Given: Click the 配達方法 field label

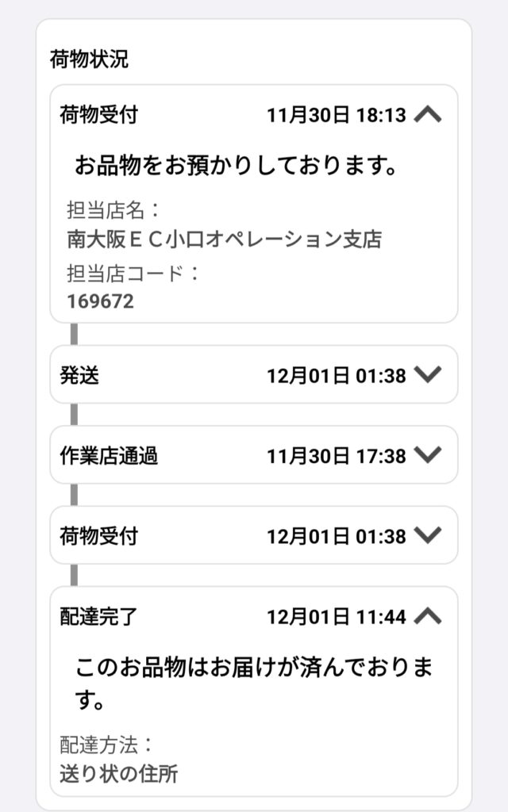Looking at the screenshot, I should (x=106, y=745).
